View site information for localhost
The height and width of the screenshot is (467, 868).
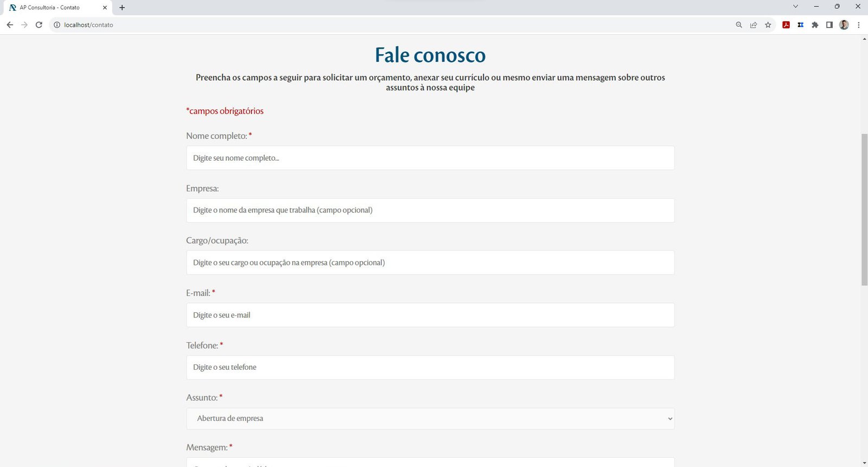[57, 25]
